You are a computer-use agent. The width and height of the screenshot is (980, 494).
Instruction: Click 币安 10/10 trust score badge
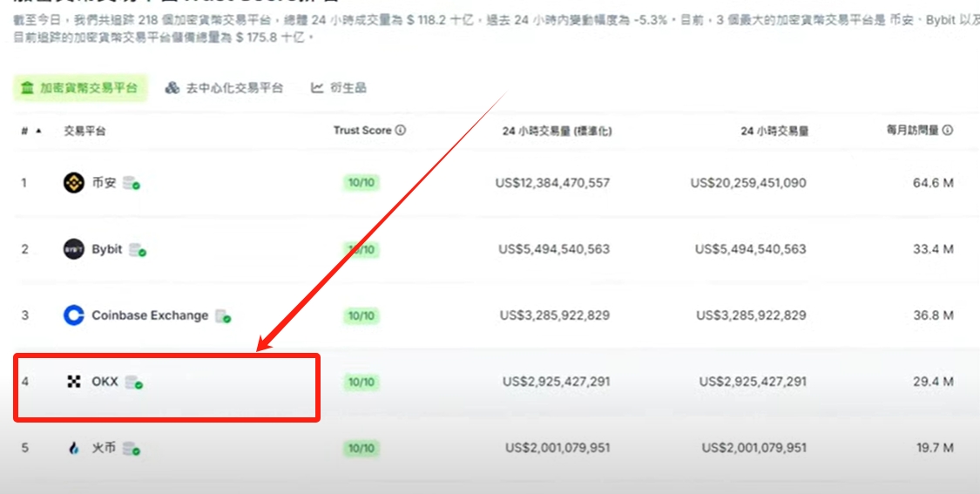[x=362, y=183]
